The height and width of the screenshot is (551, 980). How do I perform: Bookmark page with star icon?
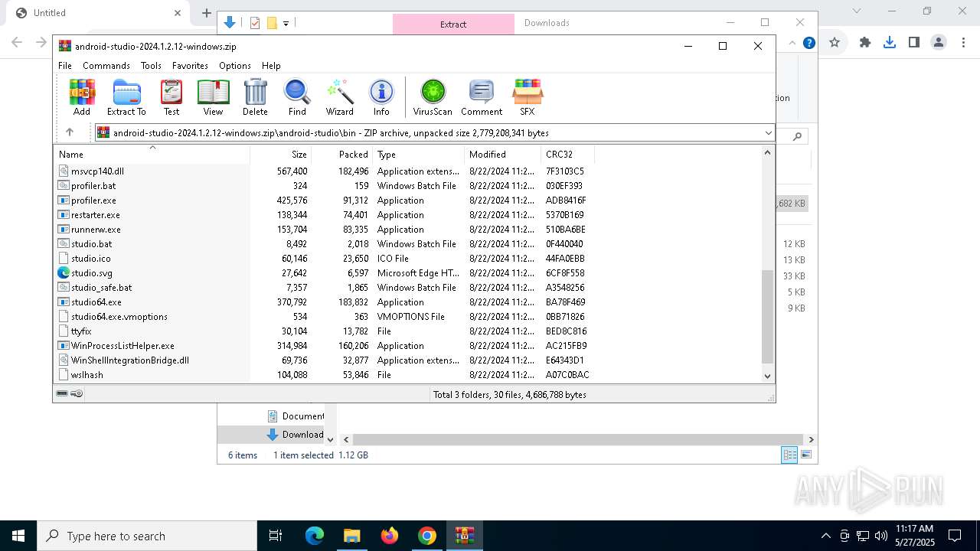(835, 43)
